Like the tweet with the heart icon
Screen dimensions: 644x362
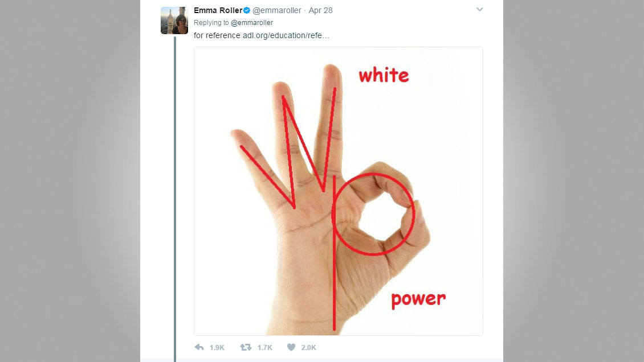coord(291,347)
